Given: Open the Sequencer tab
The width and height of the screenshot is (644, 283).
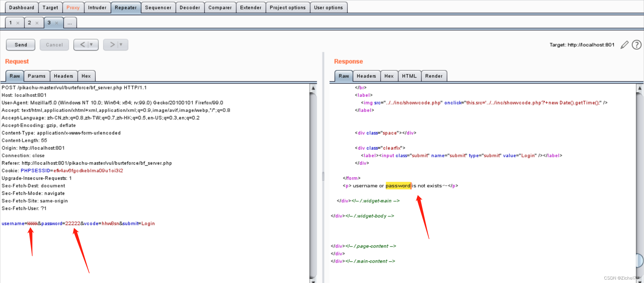Looking at the screenshot, I should click(x=158, y=7).
